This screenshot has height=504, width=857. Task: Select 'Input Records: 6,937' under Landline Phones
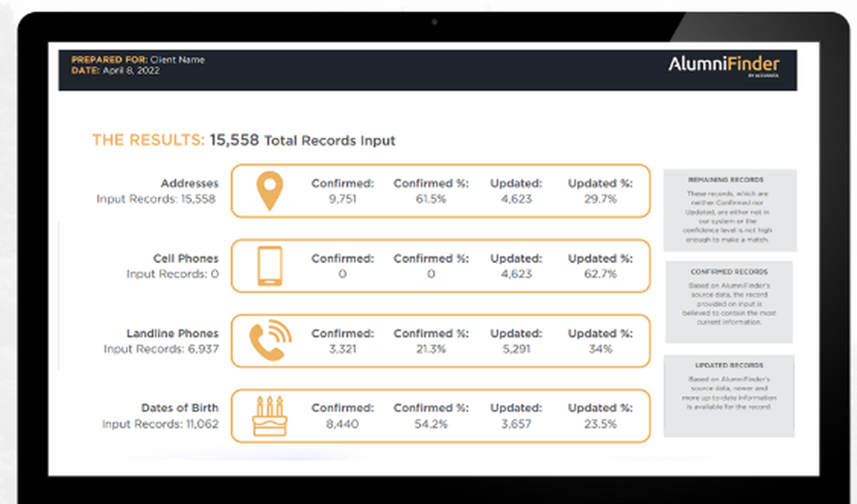161,349
